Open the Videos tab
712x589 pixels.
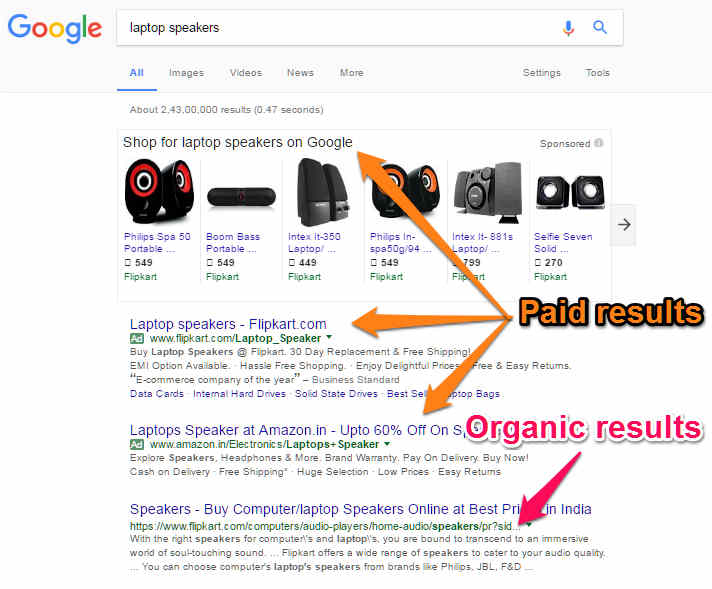coord(246,73)
